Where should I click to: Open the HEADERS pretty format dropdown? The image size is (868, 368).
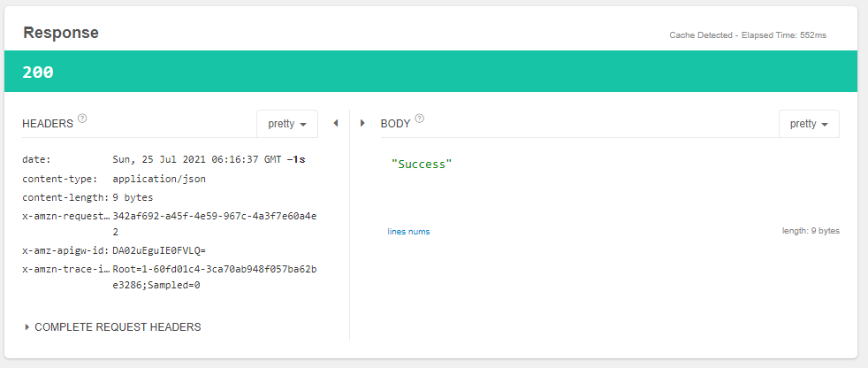[x=286, y=124]
